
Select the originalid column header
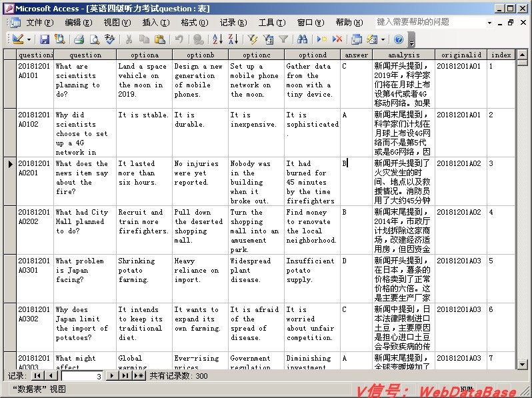(461, 55)
